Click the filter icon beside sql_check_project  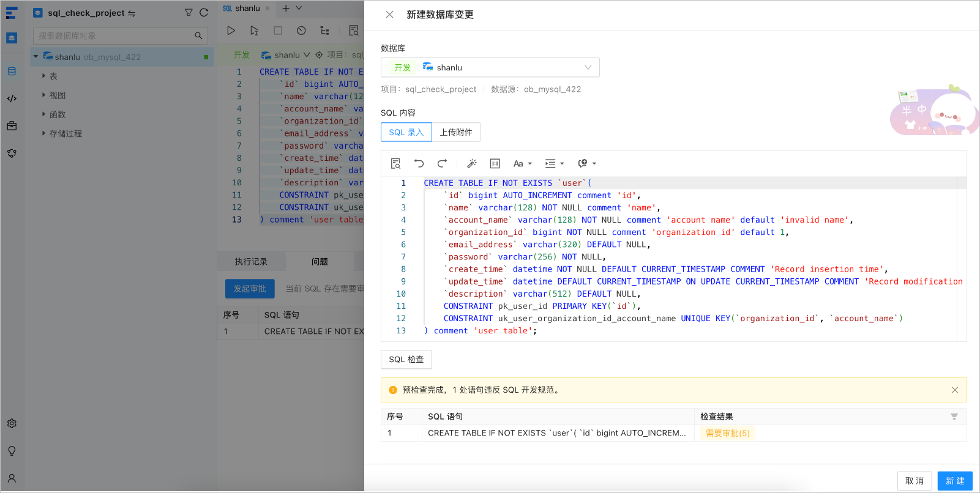tap(189, 12)
